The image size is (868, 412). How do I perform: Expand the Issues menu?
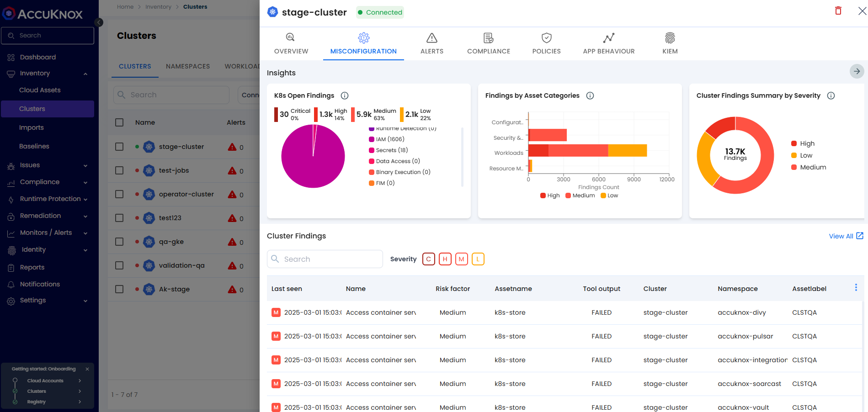tap(48, 165)
